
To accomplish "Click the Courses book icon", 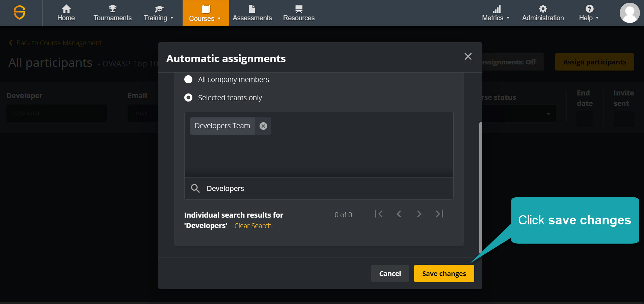I will [206, 9].
